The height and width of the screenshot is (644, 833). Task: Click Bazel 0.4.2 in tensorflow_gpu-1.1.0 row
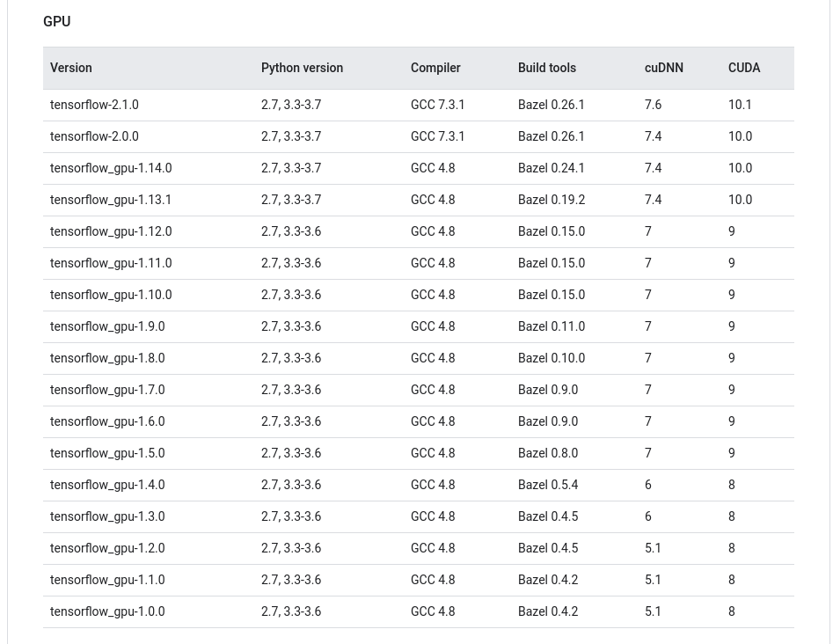pyautogui.click(x=548, y=580)
